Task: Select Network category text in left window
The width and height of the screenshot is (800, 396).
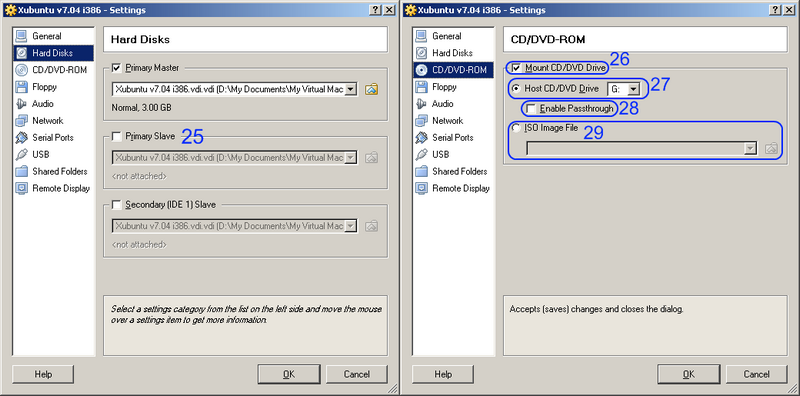Action: coord(48,121)
